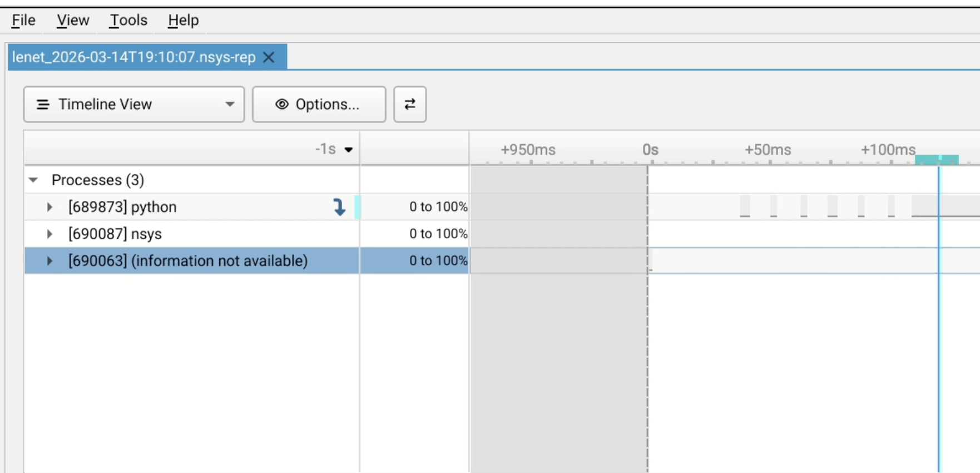The height and width of the screenshot is (473, 980).
Task: Click the Options... button
Action: [x=319, y=104]
